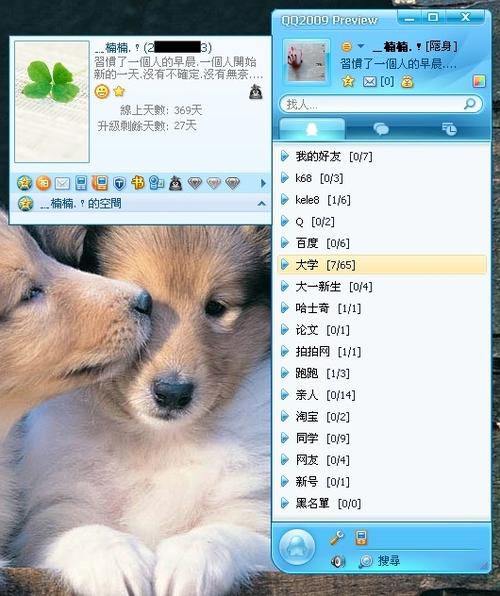
Task: Click the four-leaf clover profile picture
Action: 52,101
